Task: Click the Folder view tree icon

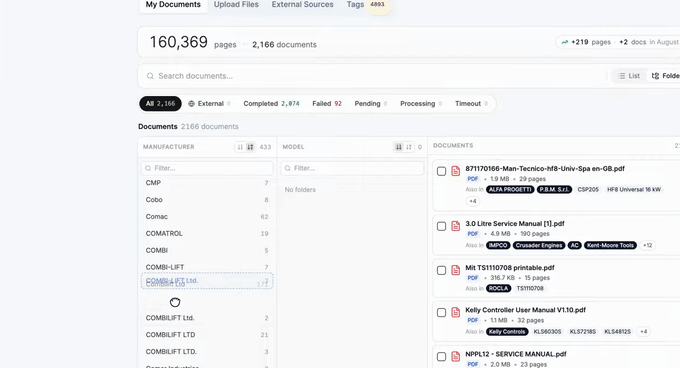Action: (655, 76)
